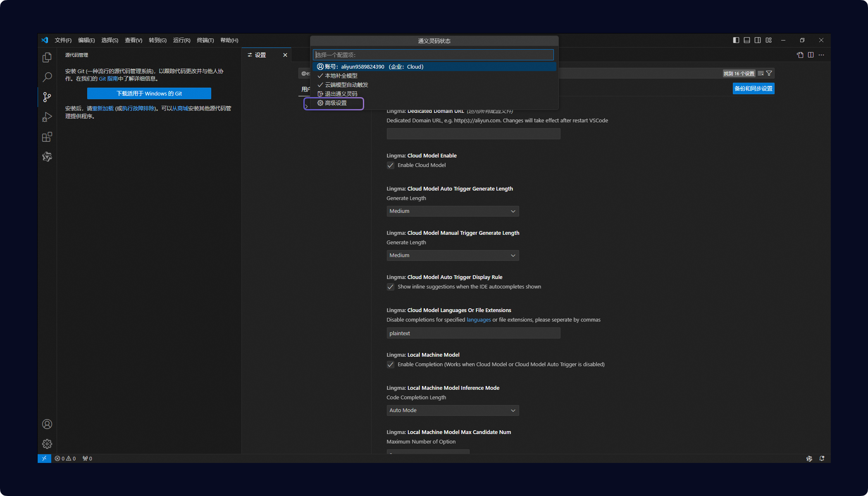Screen dimensions: 868x496
Task: Close the 设置 editor tab
Action: [x=285, y=55]
